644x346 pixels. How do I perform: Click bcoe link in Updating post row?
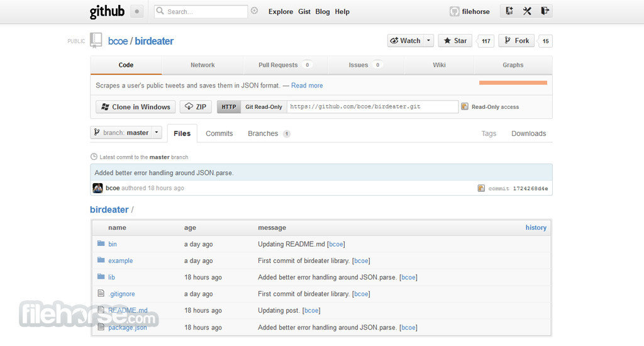(311, 311)
